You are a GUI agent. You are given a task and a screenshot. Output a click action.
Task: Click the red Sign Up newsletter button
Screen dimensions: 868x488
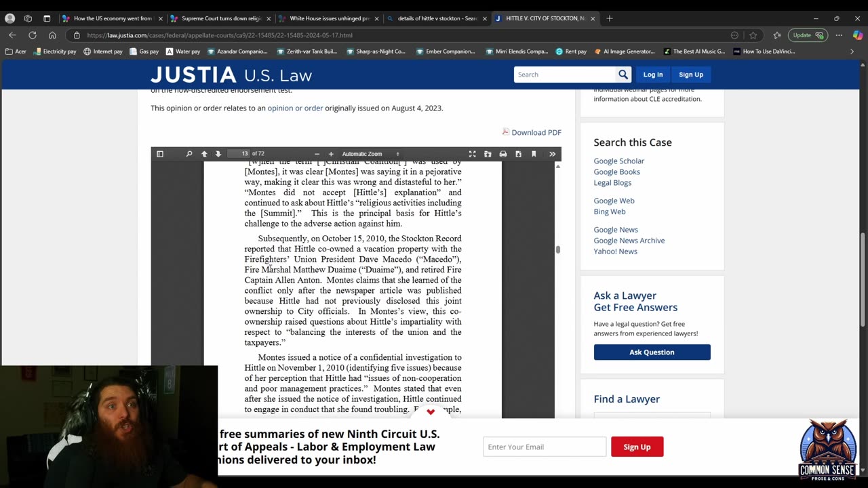click(x=637, y=447)
